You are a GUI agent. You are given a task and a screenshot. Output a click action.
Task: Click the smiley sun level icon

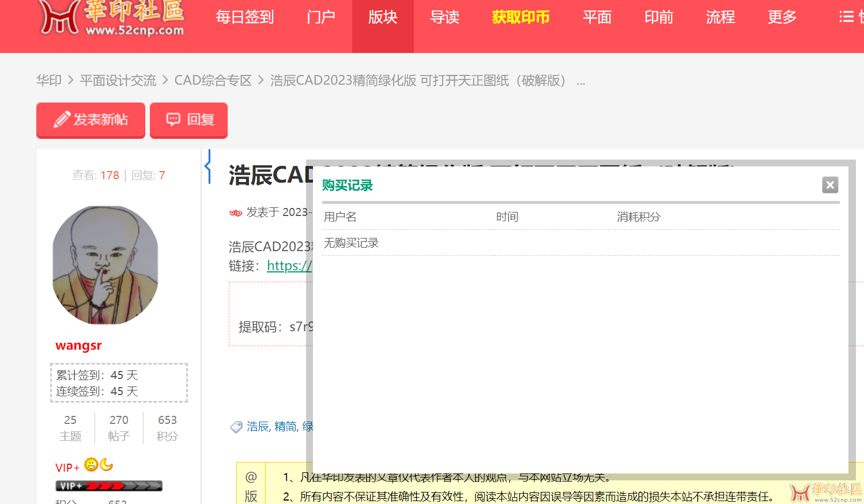click(91, 464)
